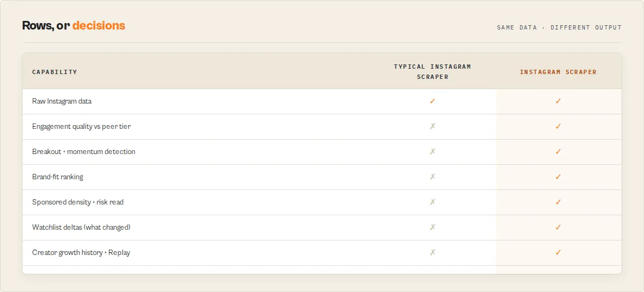Screen dimensions: 644x292
Task: Click the orange checkmark for Creator growth history
Action: 558,252
